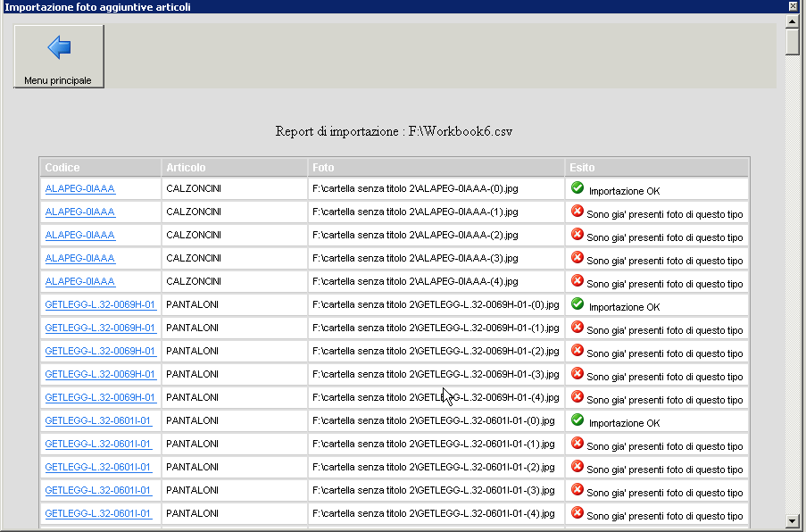This screenshot has width=806, height=532.
Task: Open GETLEGG-L.32-0069H-01 link in the (0).jpg row
Action: (x=100, y=304)
